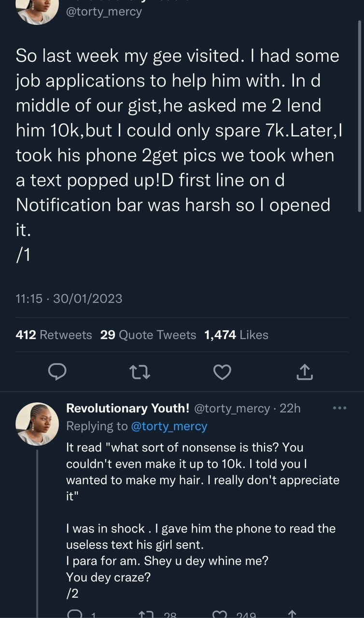364x618 pixels.
Task: Open the 29 Quote Tweets list
Action: click(148, 335)
